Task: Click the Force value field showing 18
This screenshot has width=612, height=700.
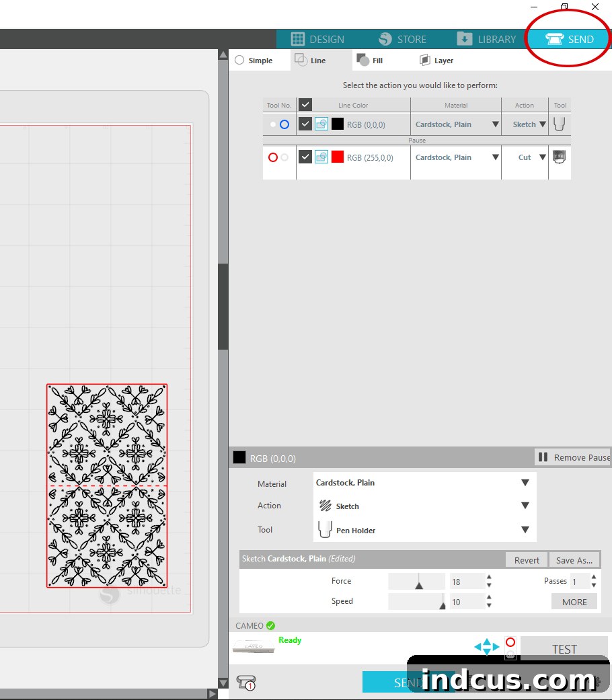Action: [467, 582]
